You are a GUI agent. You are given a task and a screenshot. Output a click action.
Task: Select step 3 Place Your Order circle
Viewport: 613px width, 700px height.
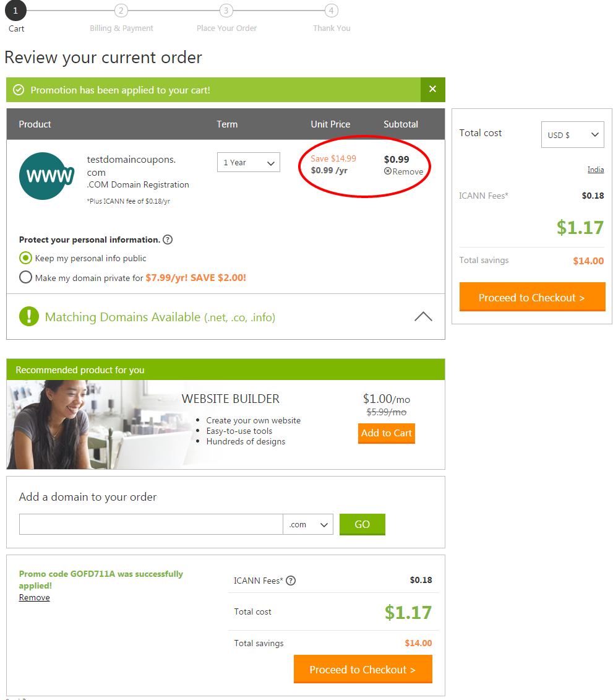pyautogui.click(x=226, y=11)
